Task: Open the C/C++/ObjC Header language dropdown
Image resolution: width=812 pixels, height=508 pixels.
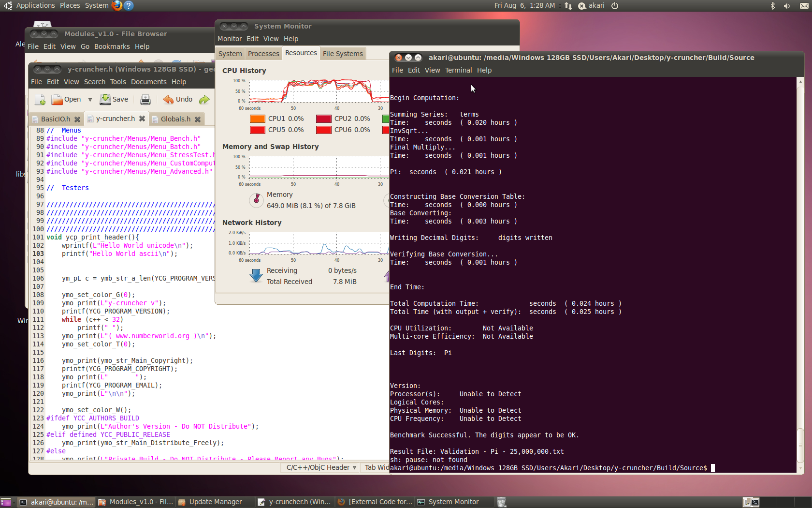Action: 321,467
